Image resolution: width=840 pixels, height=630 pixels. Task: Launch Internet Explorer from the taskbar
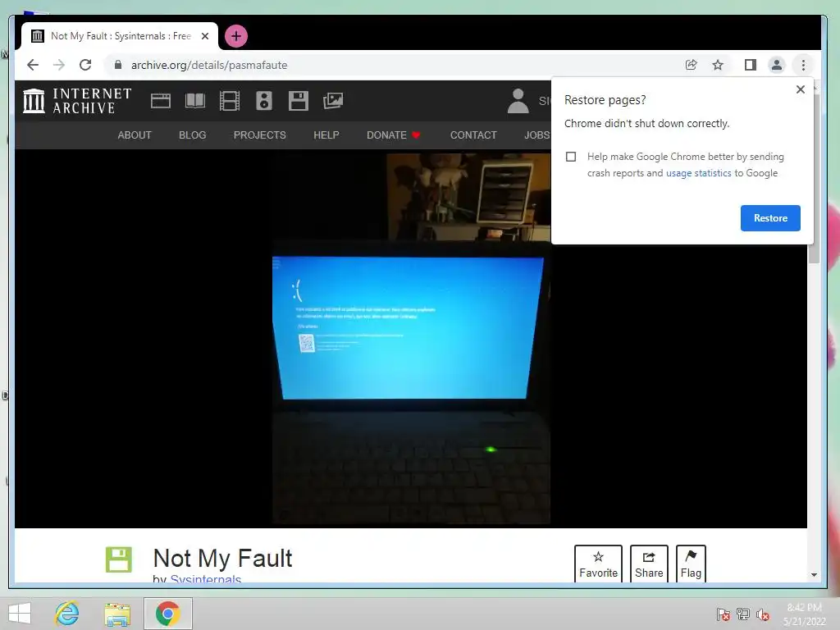point(67,614)
